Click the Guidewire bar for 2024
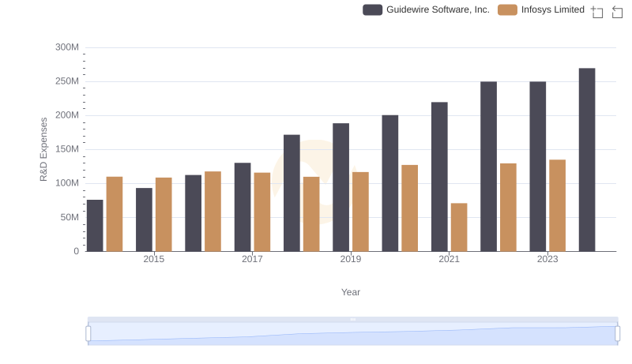Image resolution: width=632 pixels, height=364 pixels. [x=587, y=159]
